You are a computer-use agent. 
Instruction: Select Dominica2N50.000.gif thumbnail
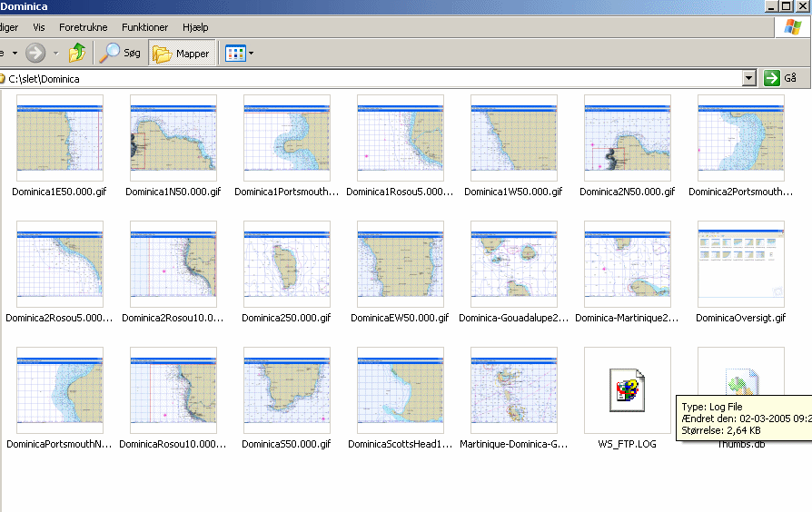(x=627, y=138)
